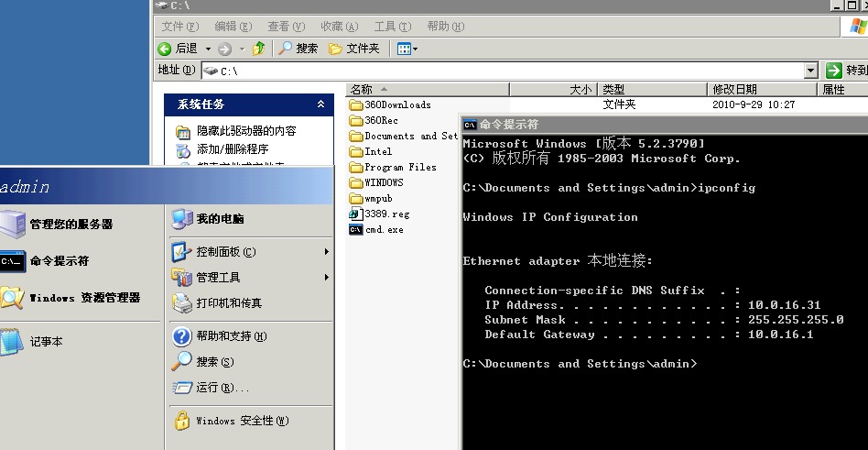This screenshot has width=868, height=450.
Task: Open Views dropdown arrow in toolbar
Action: pos(416,49)
